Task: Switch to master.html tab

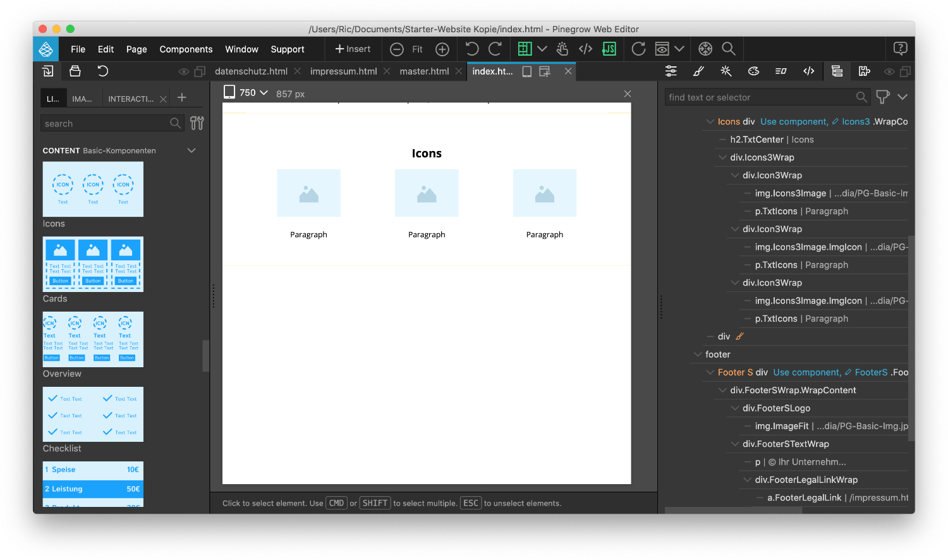Action: pos(424,71)
